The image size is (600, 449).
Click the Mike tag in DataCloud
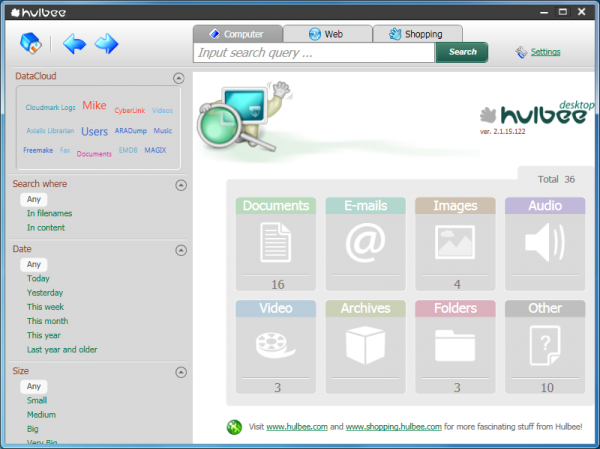[94, 105]
